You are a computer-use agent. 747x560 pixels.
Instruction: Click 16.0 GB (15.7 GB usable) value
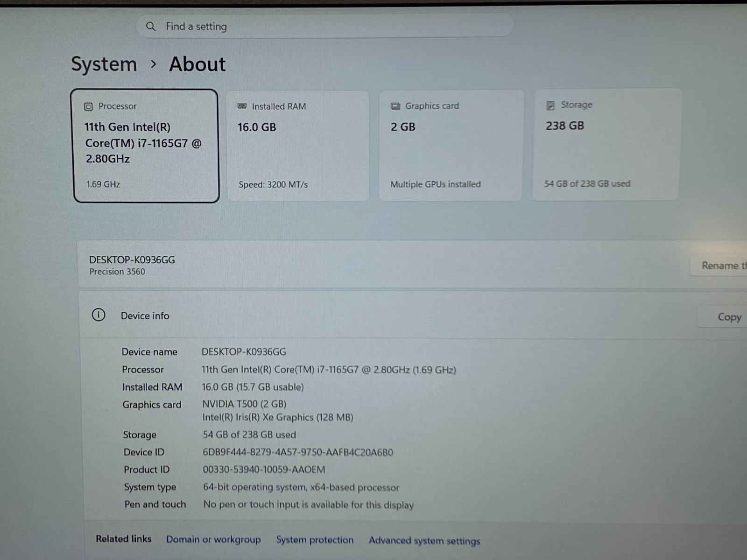point(253,387)
